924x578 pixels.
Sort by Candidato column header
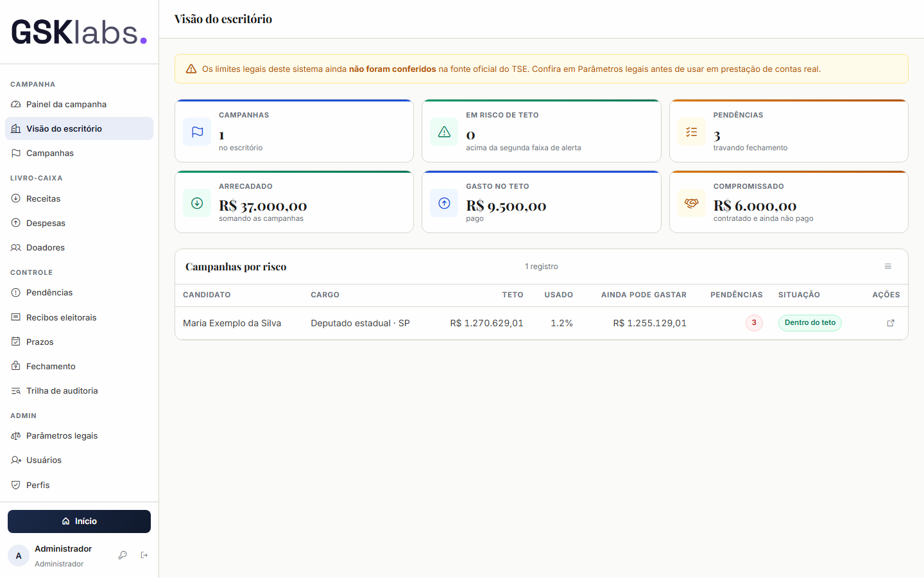(x=207, y=295)
